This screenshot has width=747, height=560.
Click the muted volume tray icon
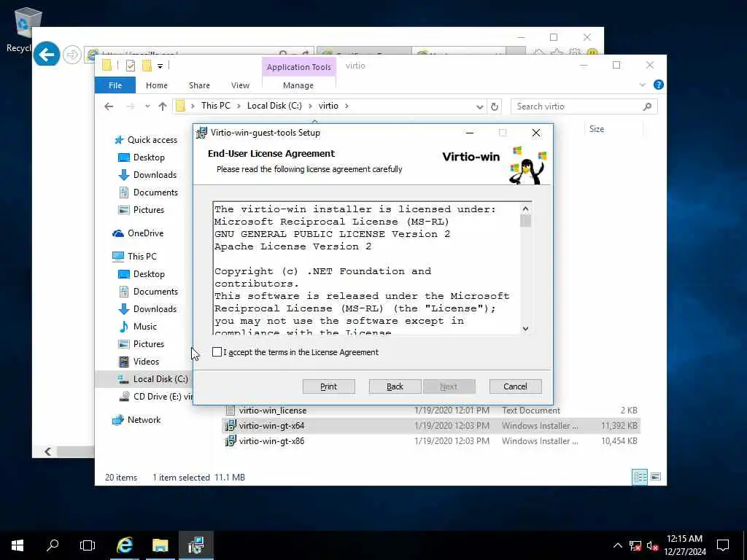pyautogui.click(x=652, y=545)
